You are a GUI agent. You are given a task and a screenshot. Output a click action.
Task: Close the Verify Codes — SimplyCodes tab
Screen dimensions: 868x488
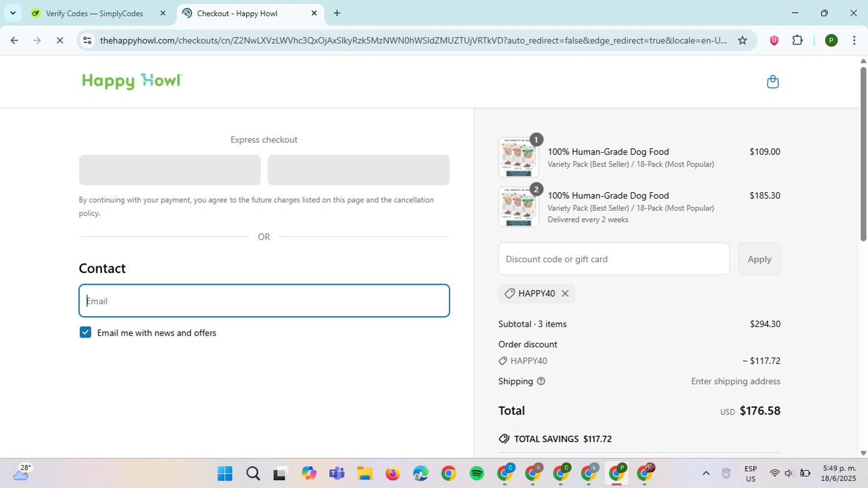click(163, 13)
